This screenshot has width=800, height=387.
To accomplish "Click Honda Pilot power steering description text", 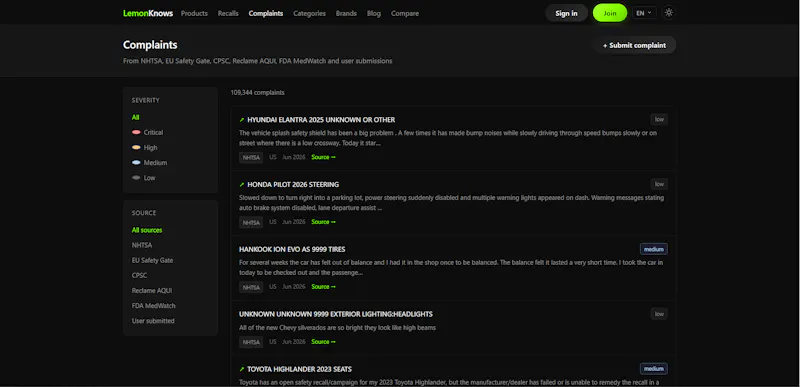I will point(452,203).
